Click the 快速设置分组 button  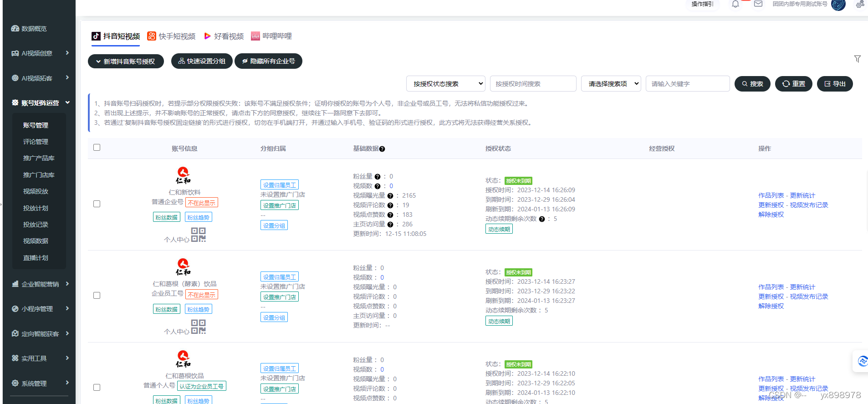pos(202,61)
